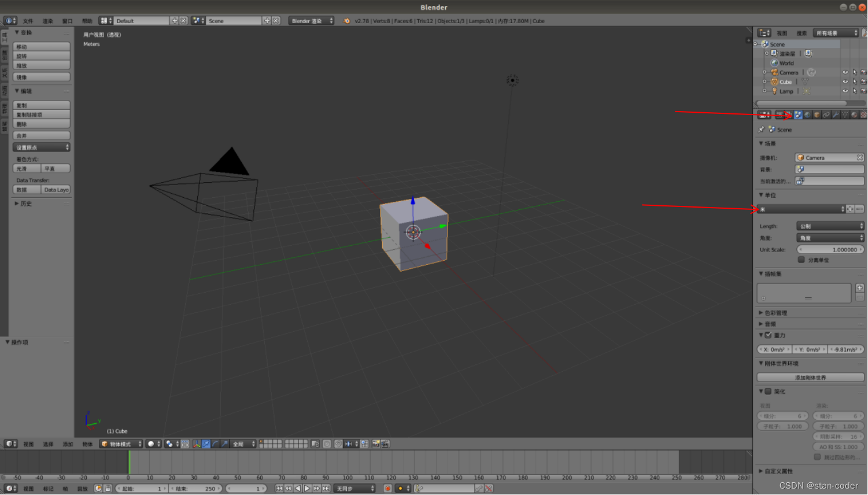
Task: Open the Object Constraints chain-link tab
Action: tap(825, 114)
